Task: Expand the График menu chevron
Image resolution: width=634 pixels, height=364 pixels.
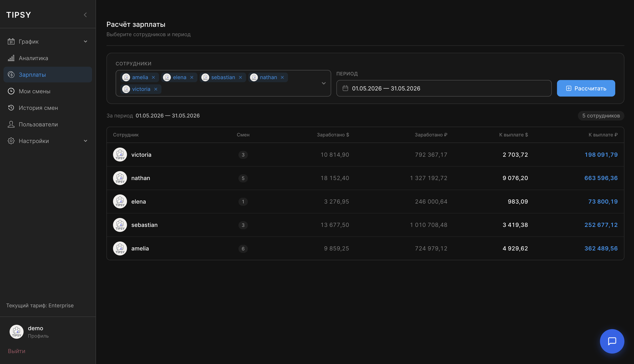Action: (85, 41)
